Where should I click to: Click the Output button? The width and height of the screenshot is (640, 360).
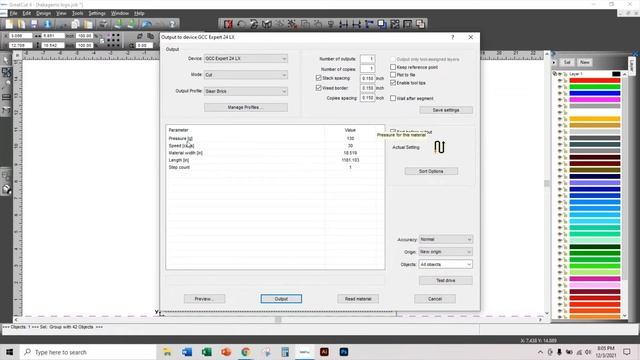pyautogui.click(x=281, y=299)
